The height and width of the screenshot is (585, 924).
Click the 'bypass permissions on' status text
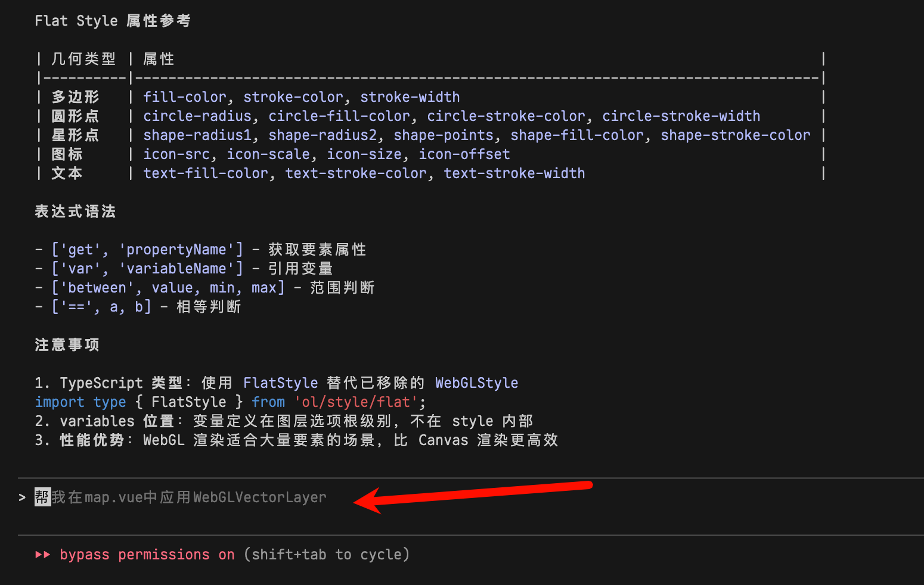(x=147, y=555)
